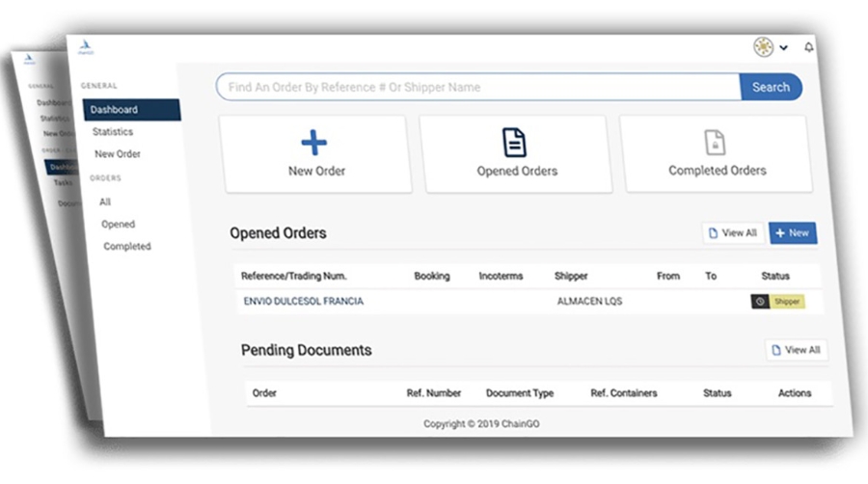Show All orders in sidebar
This screenshot has height=484, width=868.
tap(105, 202)
